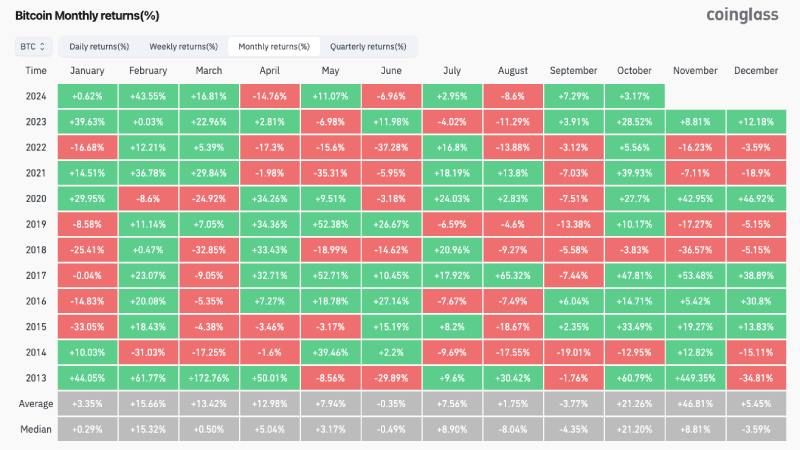Click the January column header
The width and height of the screenshot is (800, 450).
coord(87,70)
